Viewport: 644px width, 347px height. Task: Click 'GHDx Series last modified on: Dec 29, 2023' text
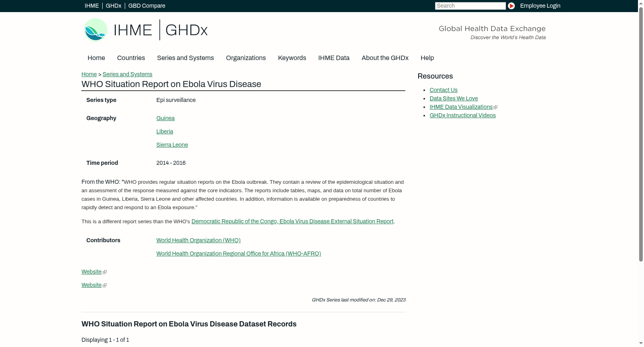click(358, 300)
